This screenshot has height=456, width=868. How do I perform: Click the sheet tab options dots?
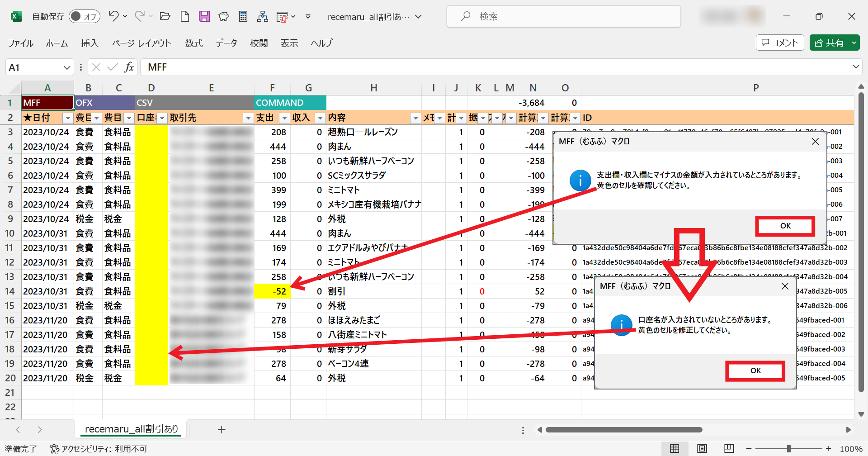[x=523, y=430]
